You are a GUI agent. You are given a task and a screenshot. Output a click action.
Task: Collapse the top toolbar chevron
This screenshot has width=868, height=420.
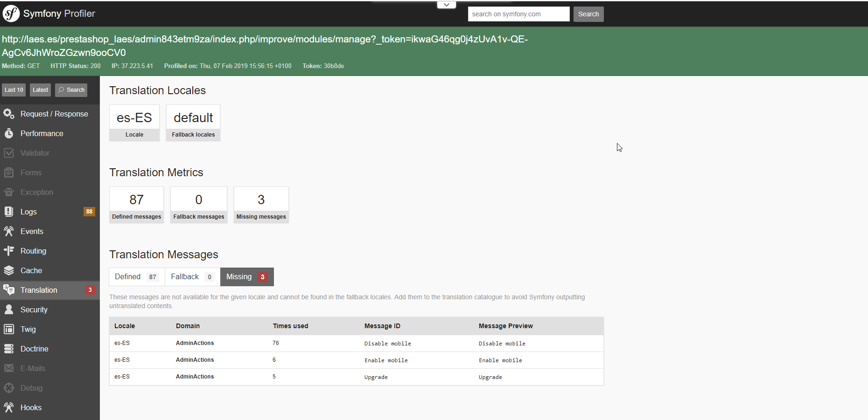click(x=447, y=5)
